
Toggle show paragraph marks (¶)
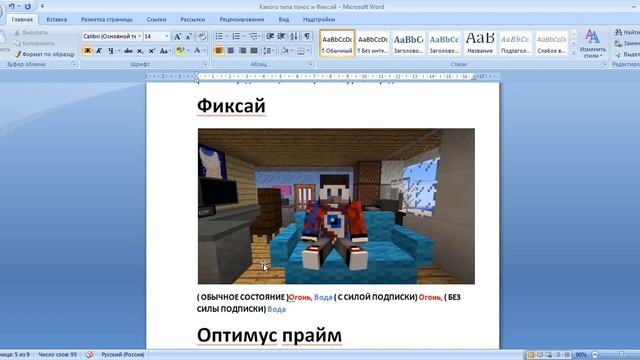[307, 36]
